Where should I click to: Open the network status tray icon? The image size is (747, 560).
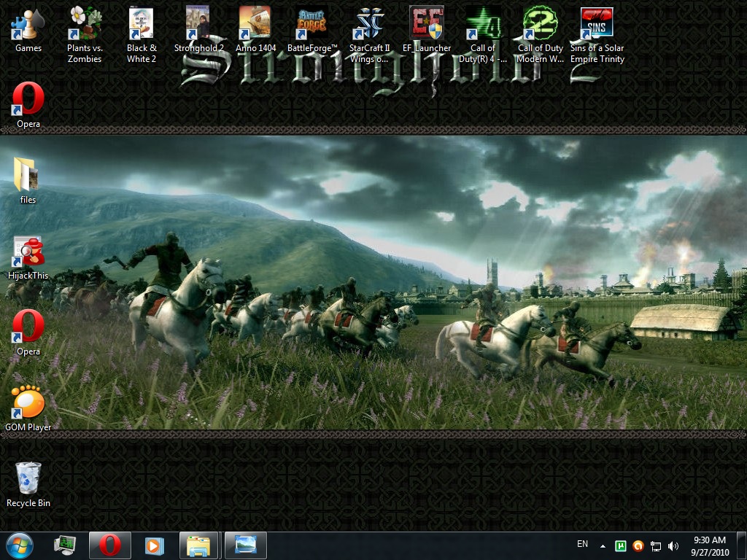[x=656, y=546]
